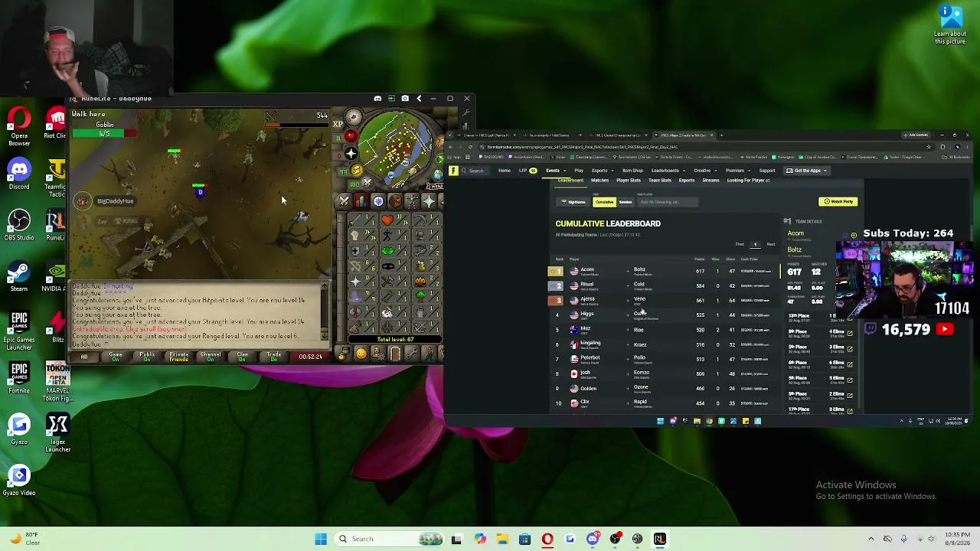Select the Session leaderboard view
Viewport: 980px width, 551px height.
(x=626, y=202)
